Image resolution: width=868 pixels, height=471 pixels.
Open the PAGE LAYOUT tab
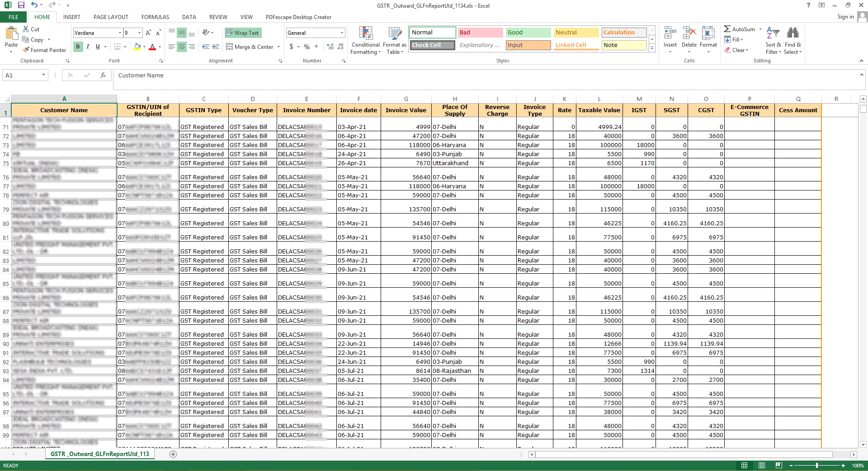coord(111,17)
